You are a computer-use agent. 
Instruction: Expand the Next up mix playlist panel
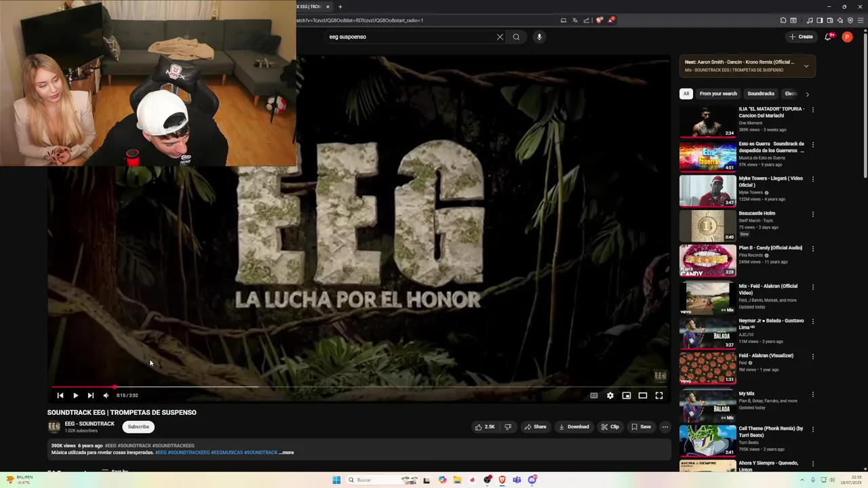pos(806,66)
